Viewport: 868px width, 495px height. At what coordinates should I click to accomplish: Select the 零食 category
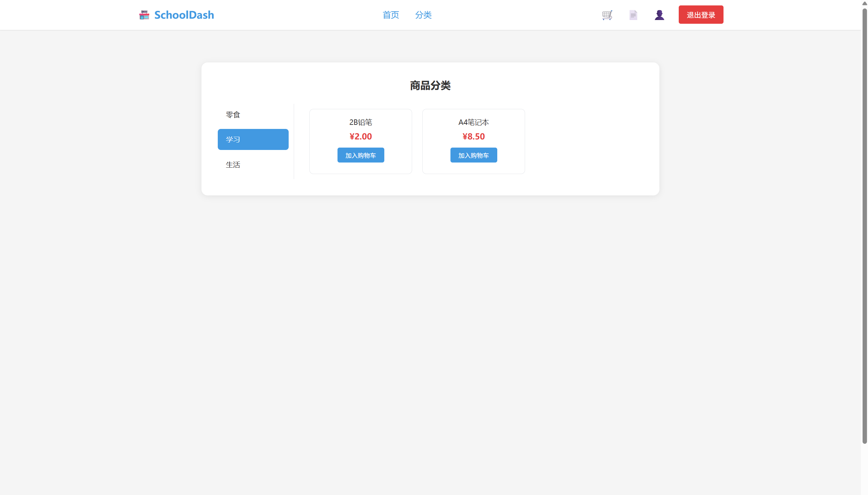(232, 114)
